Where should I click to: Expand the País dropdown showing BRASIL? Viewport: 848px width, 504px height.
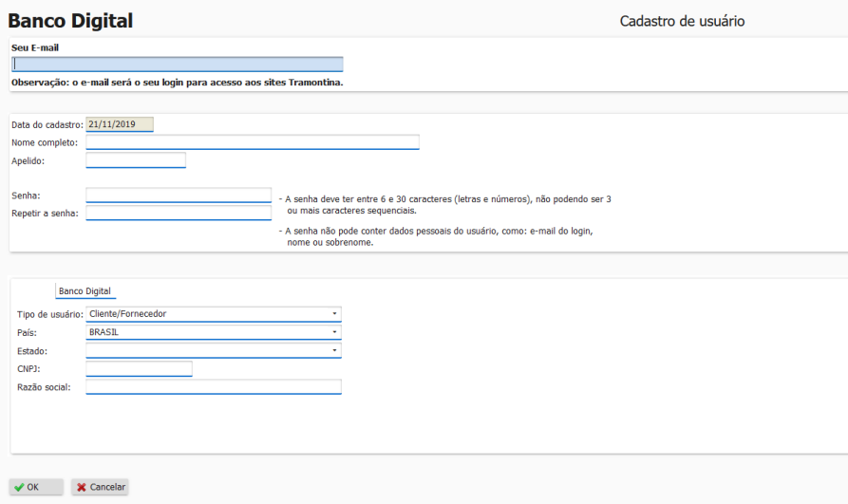[x=214, y=332]
